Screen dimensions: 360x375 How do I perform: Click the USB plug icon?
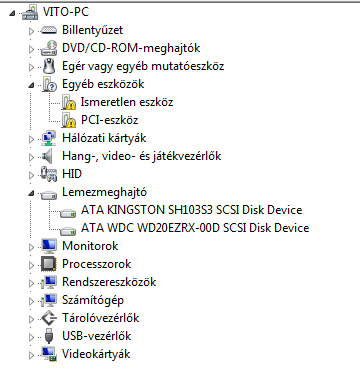(49, 336)
